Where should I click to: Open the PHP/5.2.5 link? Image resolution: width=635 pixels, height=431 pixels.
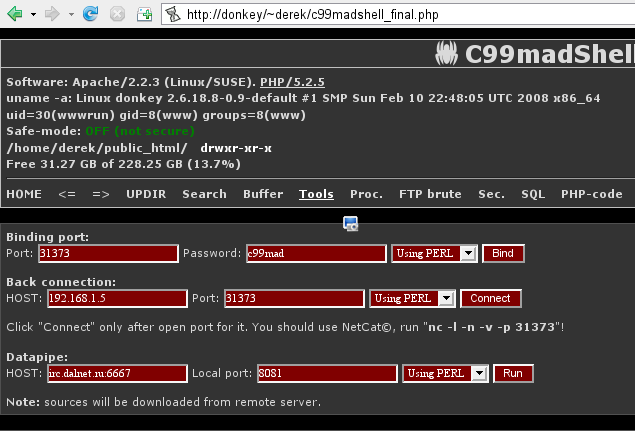click(x=292, y=82)
